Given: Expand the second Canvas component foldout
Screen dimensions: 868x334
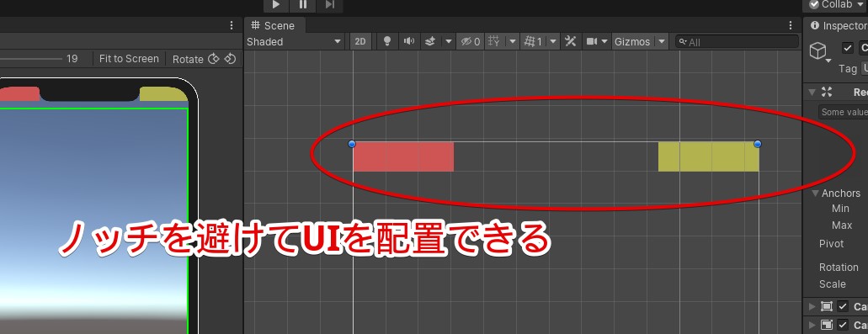Looking at the screenshot, I should click(812, 325).
